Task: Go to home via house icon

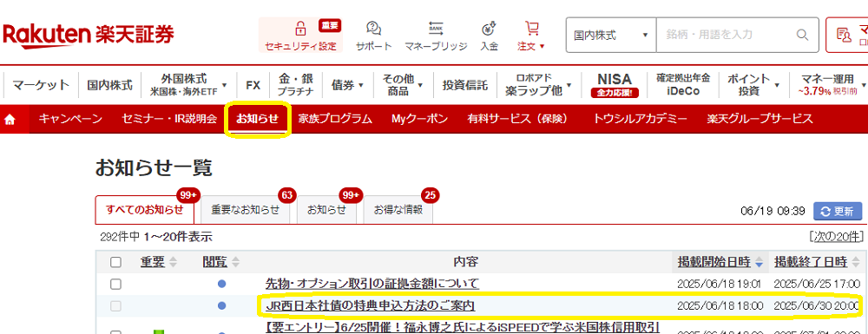Action: 10,119
